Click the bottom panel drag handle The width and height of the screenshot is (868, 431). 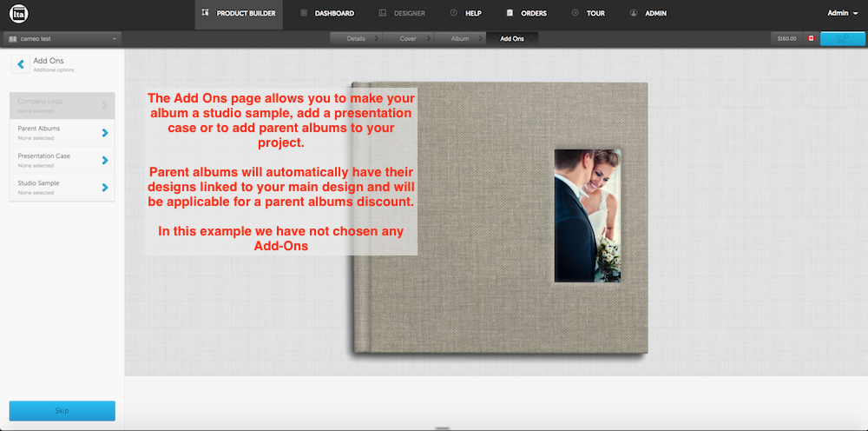443,428
